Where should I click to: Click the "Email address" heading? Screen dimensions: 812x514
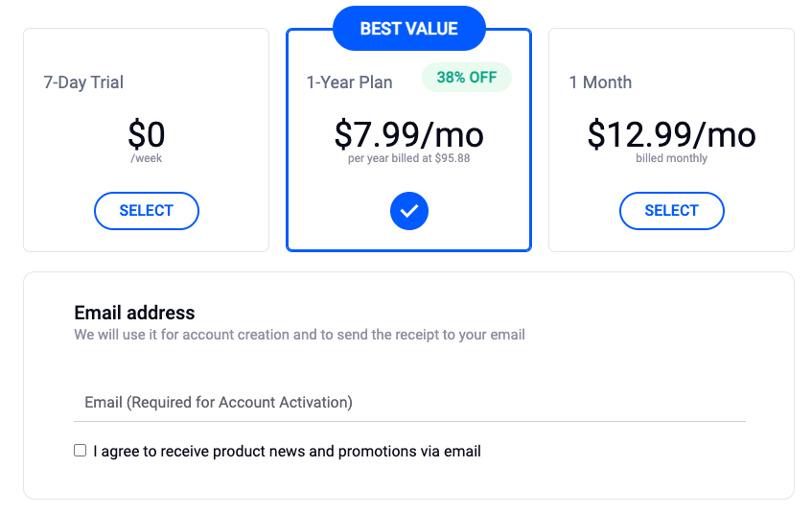pos(134,313)
